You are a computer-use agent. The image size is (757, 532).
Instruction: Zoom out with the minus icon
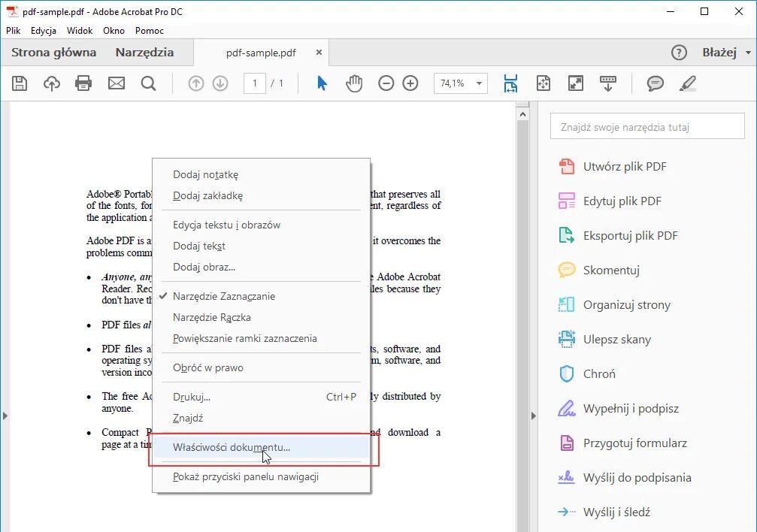[386, 83]
